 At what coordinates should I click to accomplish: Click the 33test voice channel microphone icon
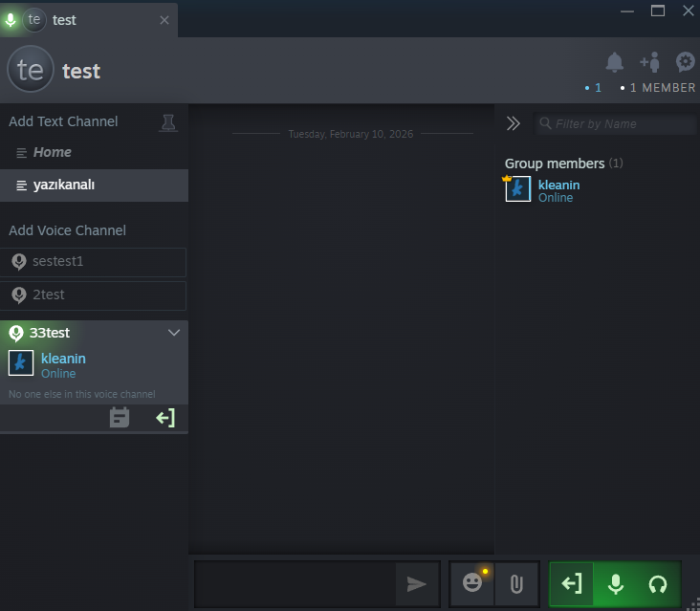point(16,334)
